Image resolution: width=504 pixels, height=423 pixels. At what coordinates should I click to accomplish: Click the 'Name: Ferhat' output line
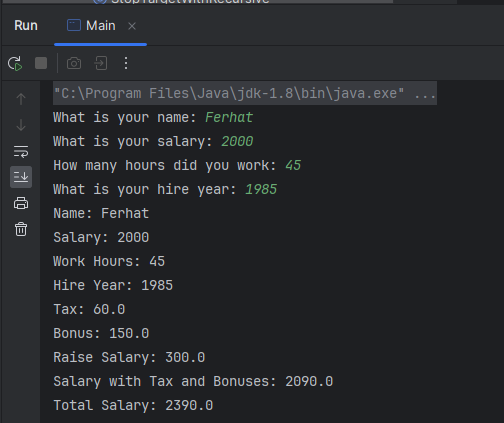[x=101, y=213]
